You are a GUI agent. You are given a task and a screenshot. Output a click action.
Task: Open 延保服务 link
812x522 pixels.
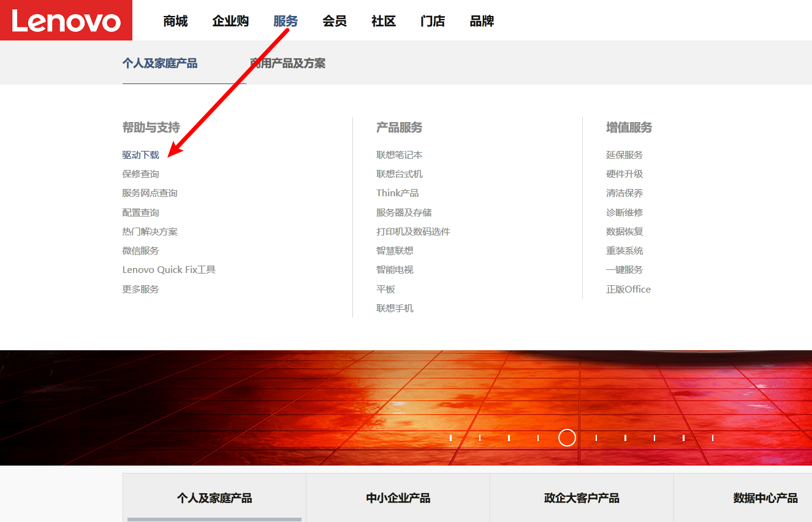[624, 155]
